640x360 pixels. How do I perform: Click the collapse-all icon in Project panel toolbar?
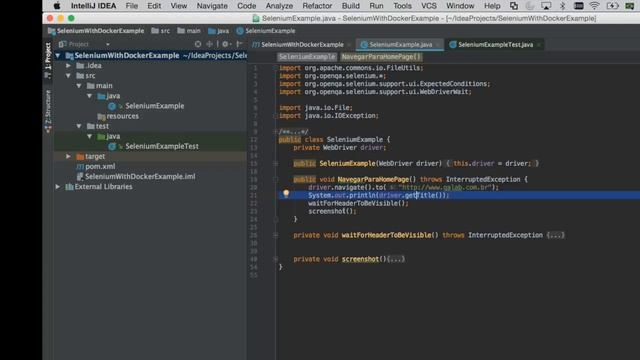click(209, 44)
